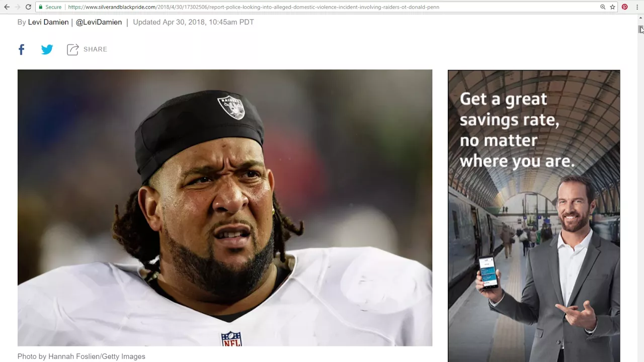Viewport: 644px width, 362px height.
Task: Click the vertical scrollbar thumb
Action: (x=640, y=30)
